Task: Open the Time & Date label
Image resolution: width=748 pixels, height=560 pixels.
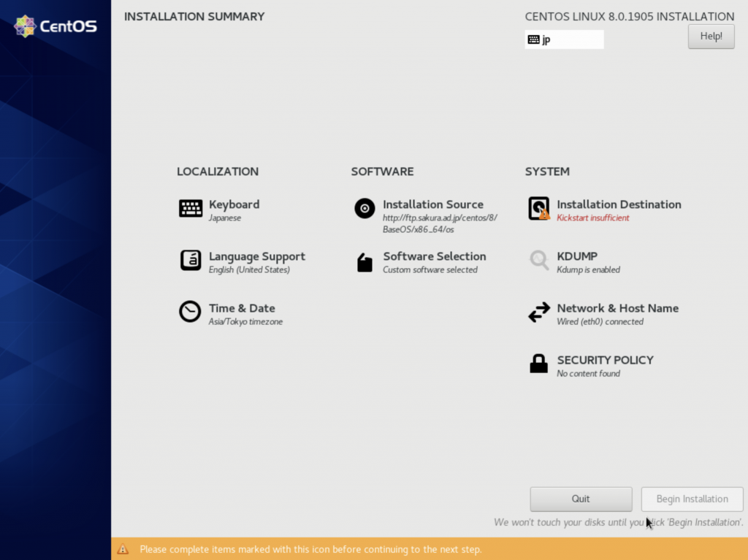Action: pos(242,308)
